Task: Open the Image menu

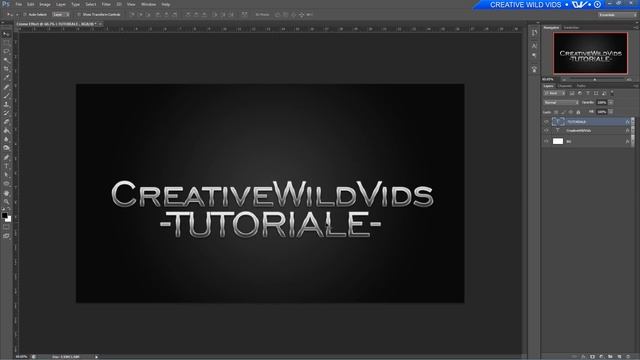Action: [x=45, y=4]
